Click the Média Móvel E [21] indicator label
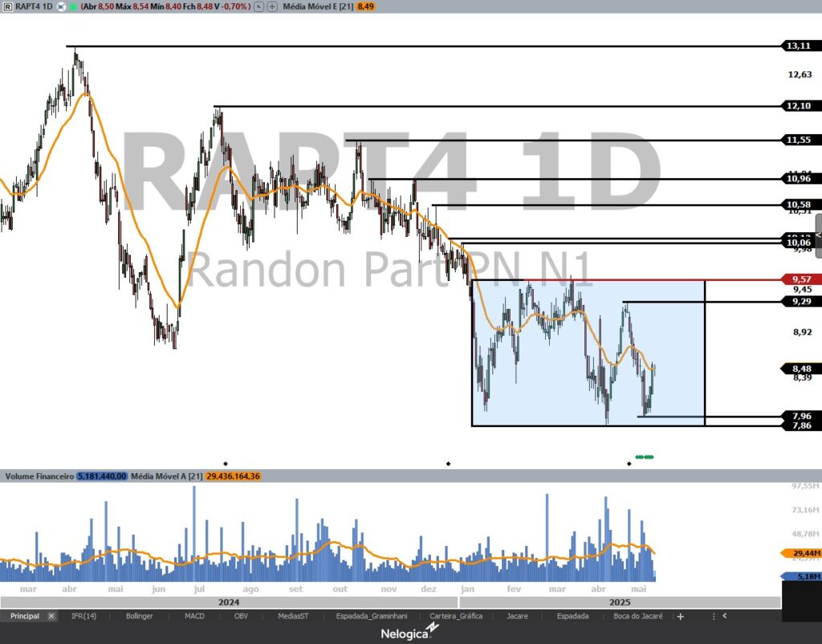 point(318,6)
